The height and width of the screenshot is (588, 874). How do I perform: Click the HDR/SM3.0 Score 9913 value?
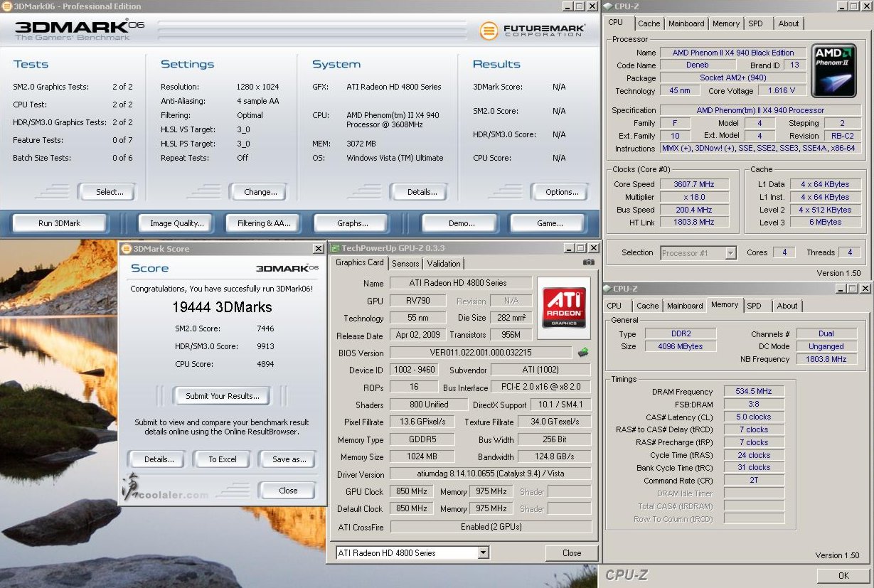[265, 346]
